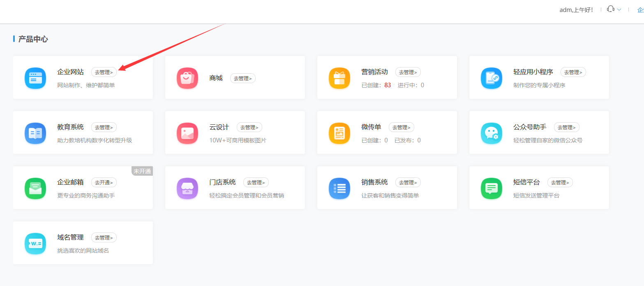Click 去管理 button for 营销活动
The image size is (644, 286).
coord(408,72)
